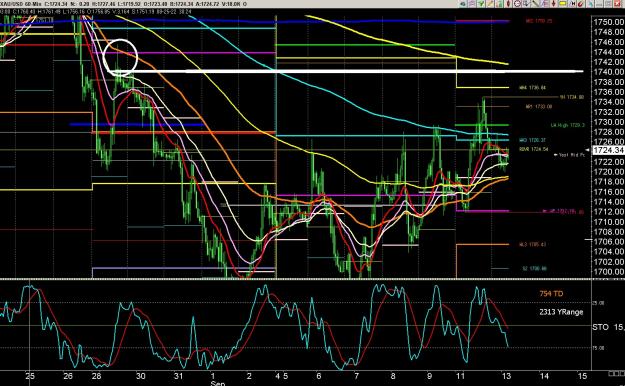
Task: Click the 1750.00 price axis label
Action: [x=609, y=22]
